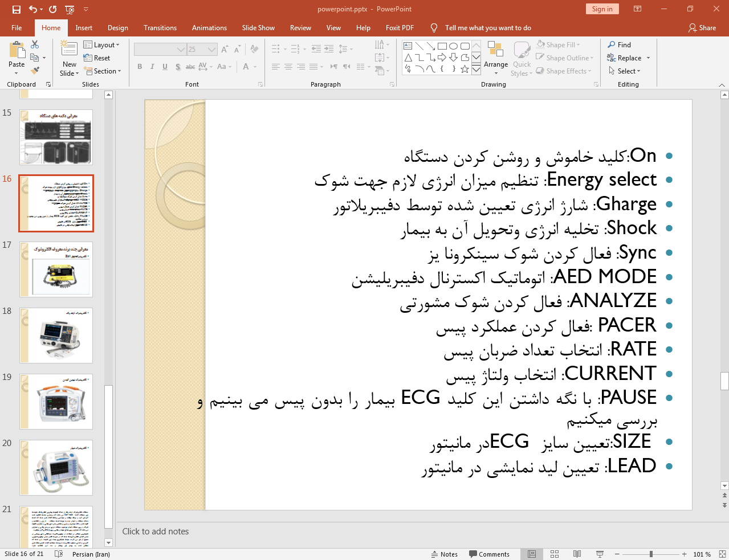Viewport: 729px width, 560px height.
Task: Switch to Reading view icon
Action: [577, 554]
